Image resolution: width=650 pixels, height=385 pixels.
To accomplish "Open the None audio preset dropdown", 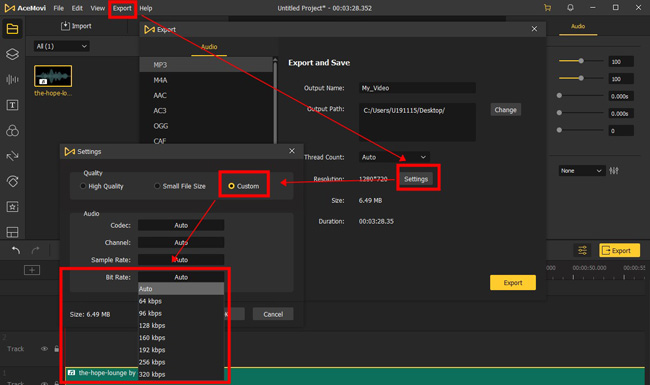I will click(x=581, y=171).
